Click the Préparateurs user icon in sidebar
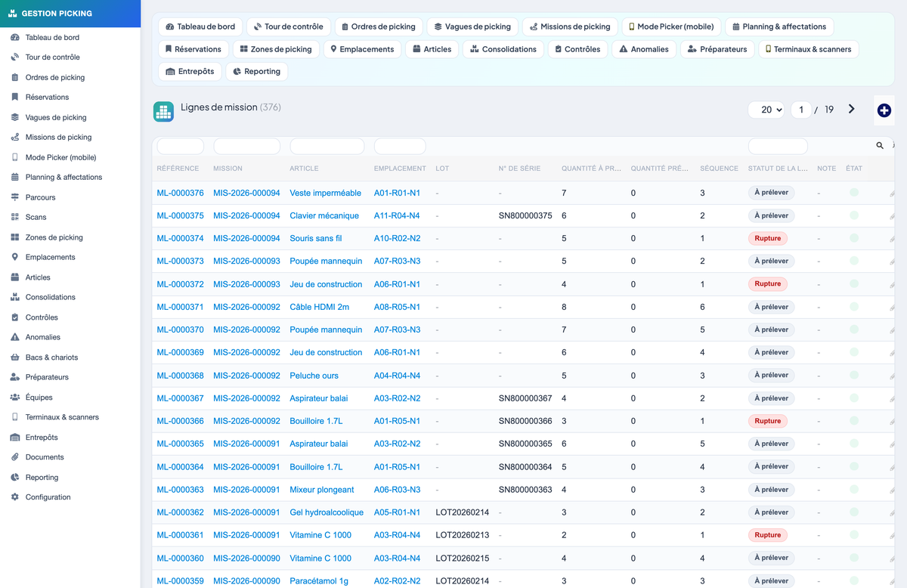Viewport: 907px width, 588px height. (x=15, y=377)
